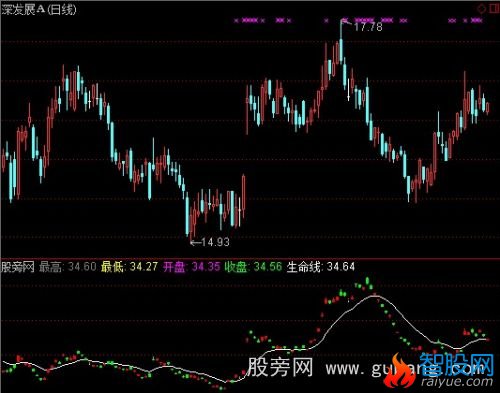Click the red diamond icon at top right
Viewport: 500px width, 393px height.
(482, 8)
